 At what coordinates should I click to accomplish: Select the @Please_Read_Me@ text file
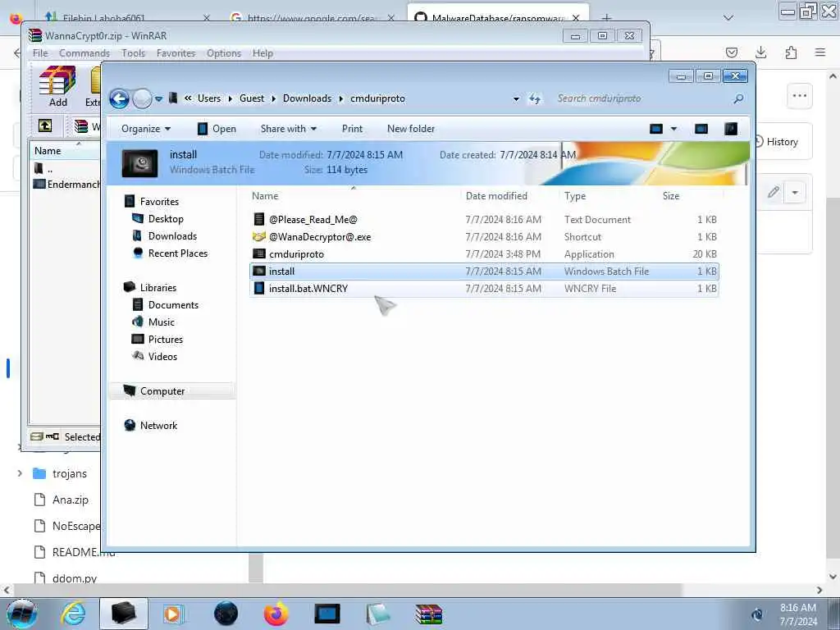[x=484, y=220]
